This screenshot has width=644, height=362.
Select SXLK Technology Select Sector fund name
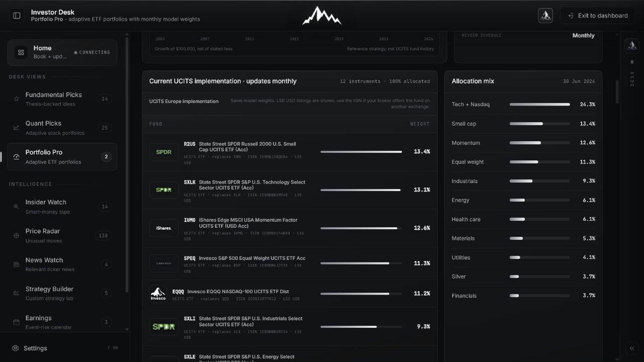click(x=252, y=185)
